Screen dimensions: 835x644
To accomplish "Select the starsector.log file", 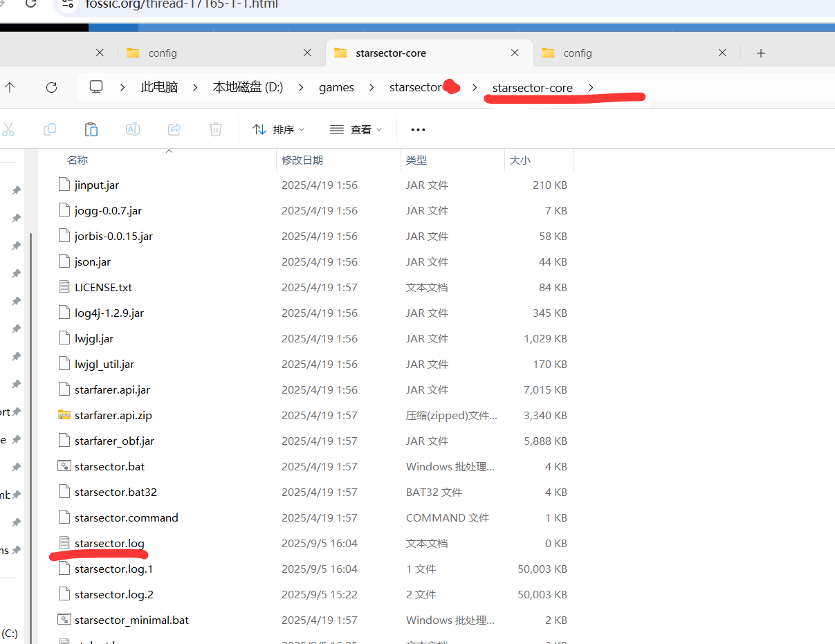I will (109, 543).
